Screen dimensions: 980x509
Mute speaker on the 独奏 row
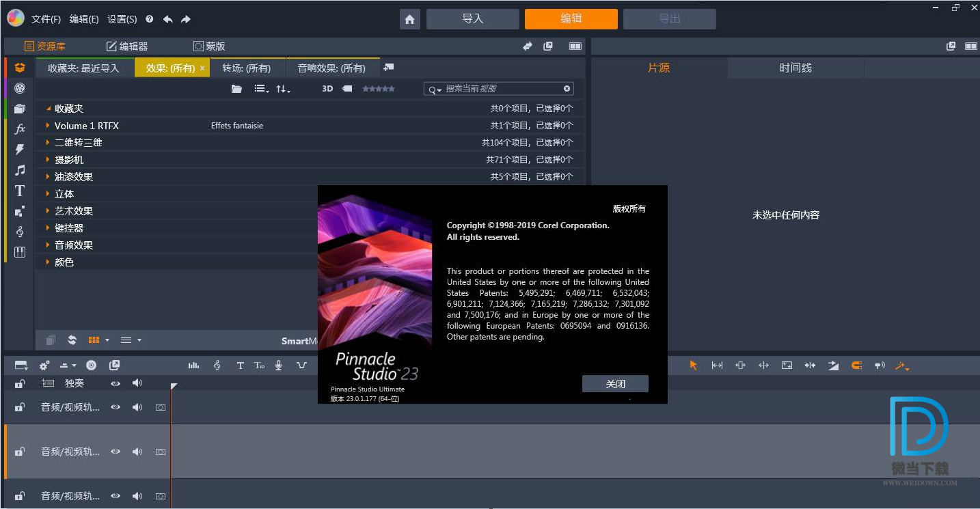[137, 383]
